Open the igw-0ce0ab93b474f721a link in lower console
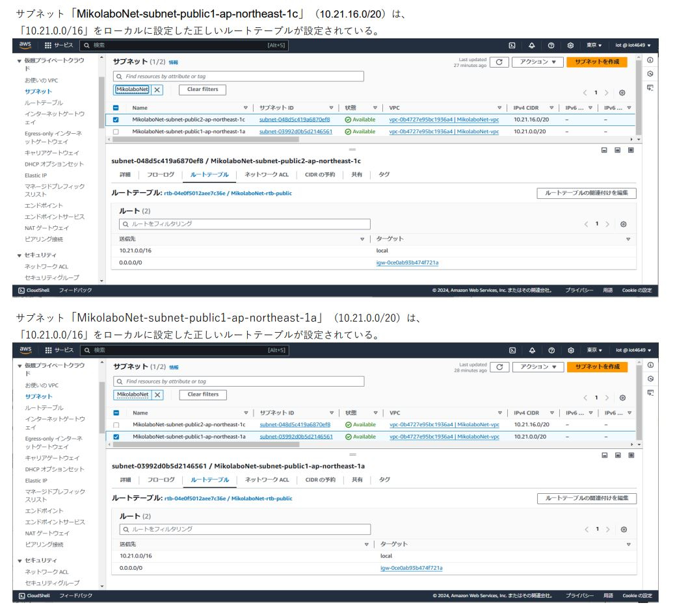Viewport: 675px width, 616px height. click(x=411, y=569)
